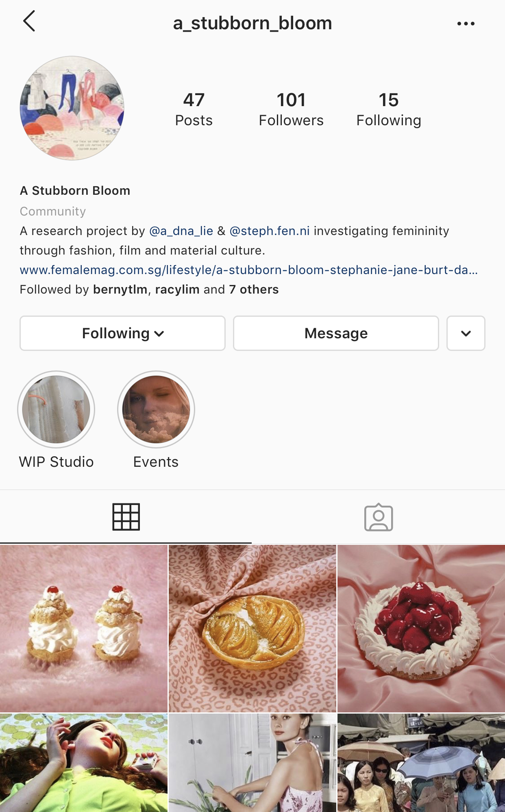
Task: Open the femalemag.com.sg website link
Action: 249,270
